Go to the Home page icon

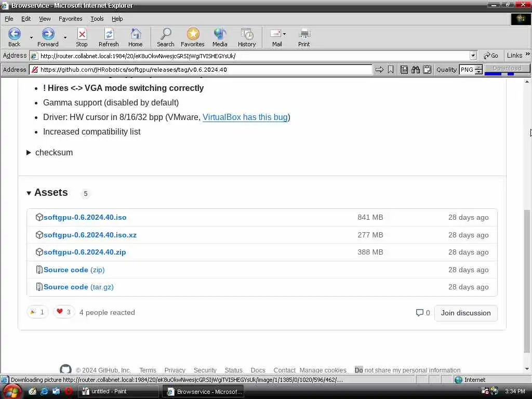pos(136,34)
